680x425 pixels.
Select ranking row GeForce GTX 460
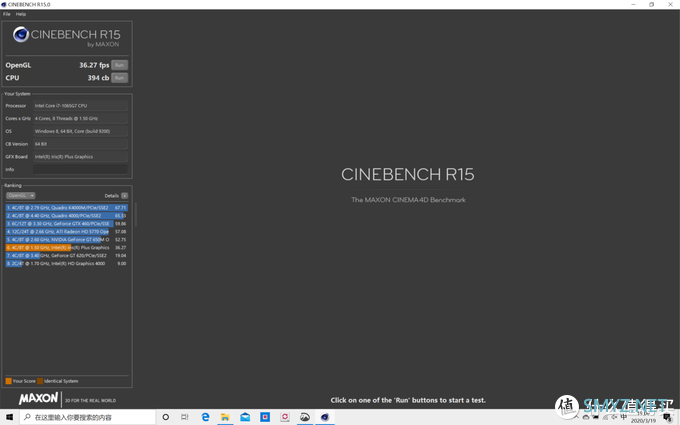click(x=66, y=224)
